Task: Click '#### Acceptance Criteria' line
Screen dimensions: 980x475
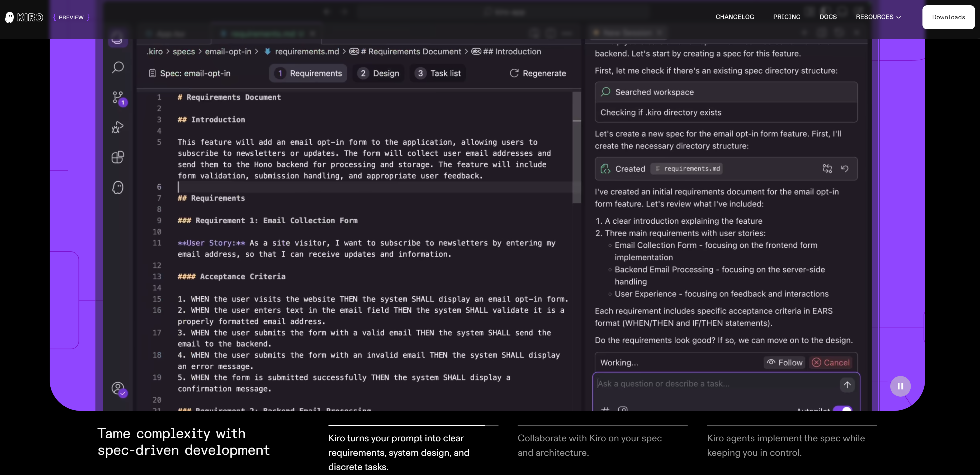Action: point(231,276)
